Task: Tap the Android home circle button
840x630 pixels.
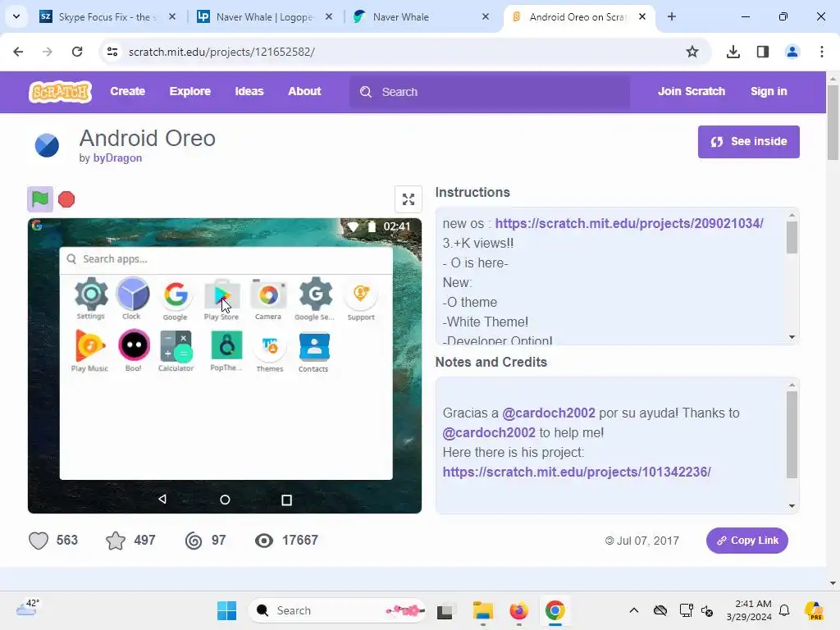Action: (225, 500)
